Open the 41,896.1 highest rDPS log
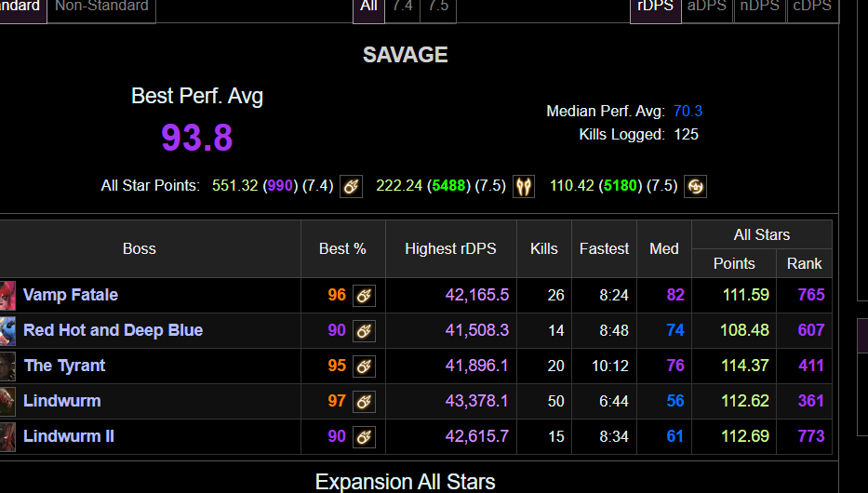This screenshot has height=493, width=868. 476,366
